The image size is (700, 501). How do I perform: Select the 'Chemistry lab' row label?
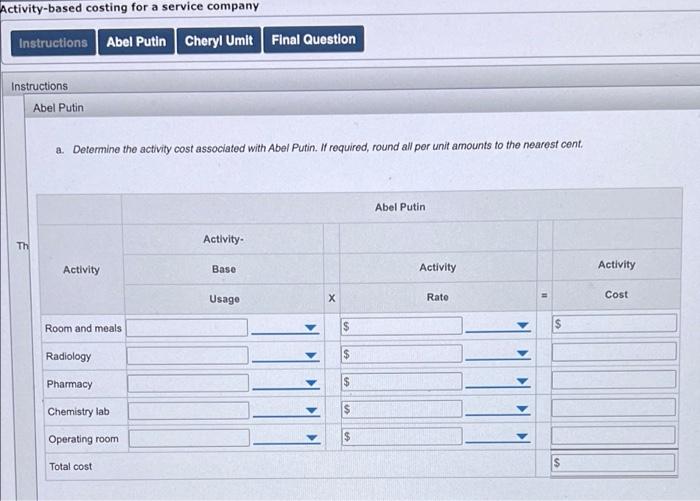pyautogui.click(x=78, y=411)
